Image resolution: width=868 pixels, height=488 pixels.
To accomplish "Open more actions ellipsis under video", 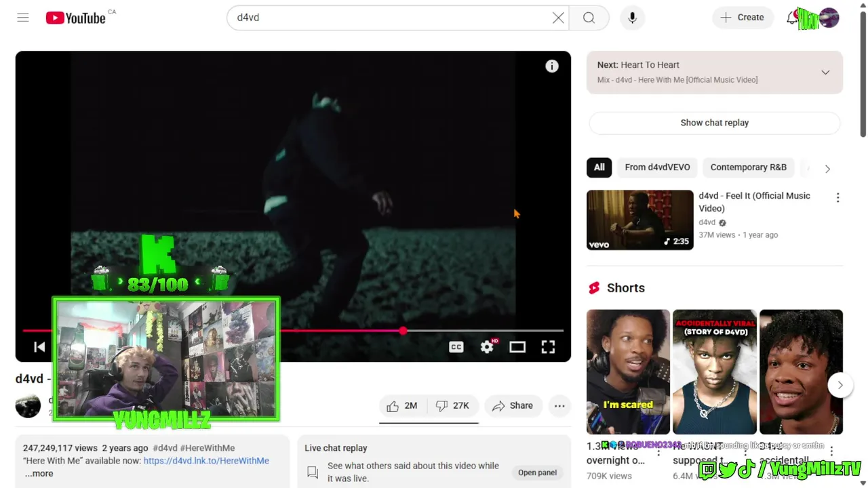I will point(559,406).
